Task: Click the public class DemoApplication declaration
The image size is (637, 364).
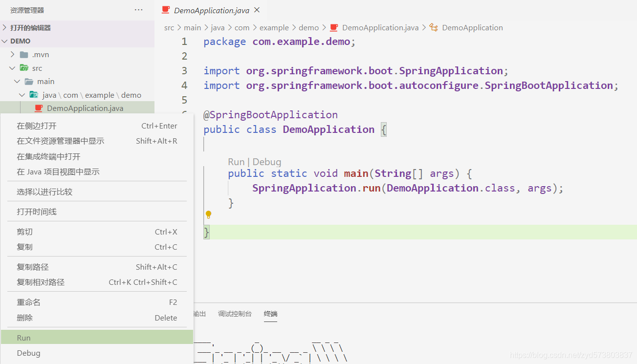Action: tap(295, 129)
